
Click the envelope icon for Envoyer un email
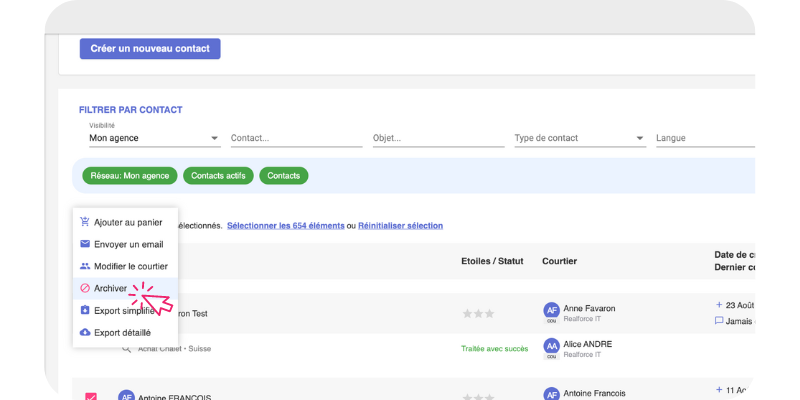(x=85, y=244)
